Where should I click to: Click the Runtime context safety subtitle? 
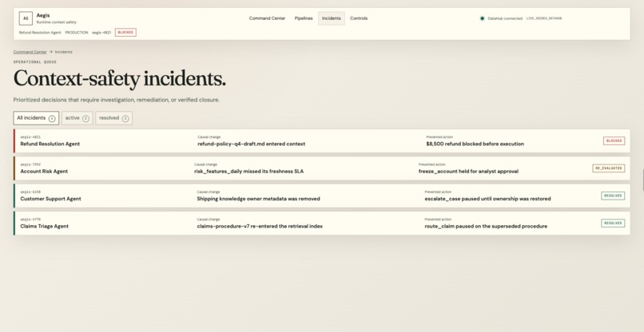coord(56,22)
